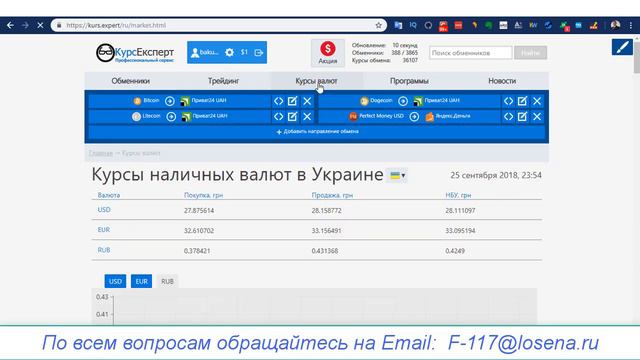The image size is (640, 360).
Task: Open the country flag dropdown
Action: click(397, 176)
